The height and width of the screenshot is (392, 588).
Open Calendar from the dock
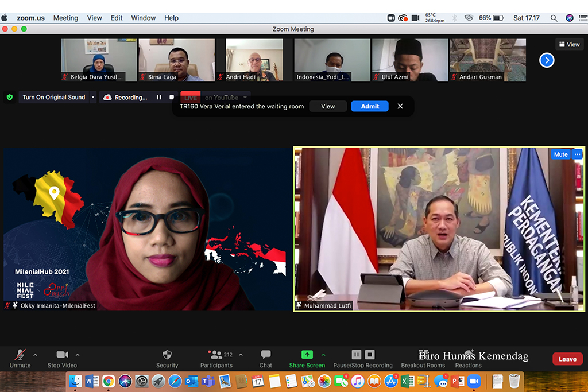click(258, 382)
